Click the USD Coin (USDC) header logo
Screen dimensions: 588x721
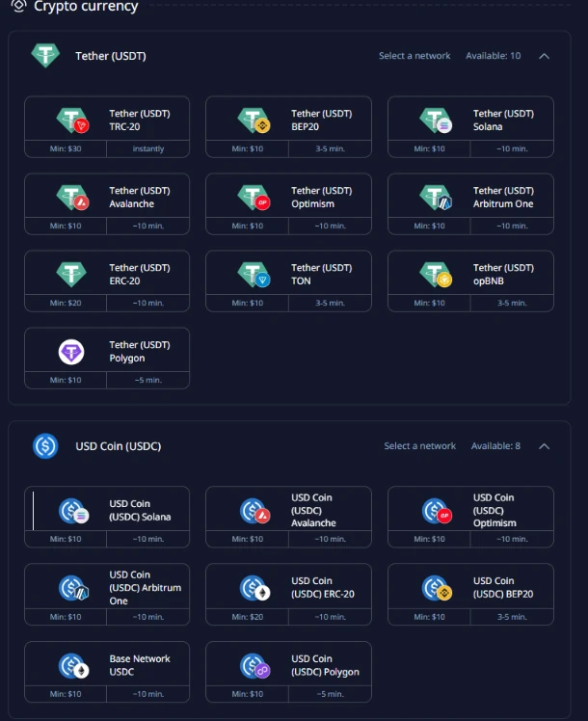tap(45, 446)
